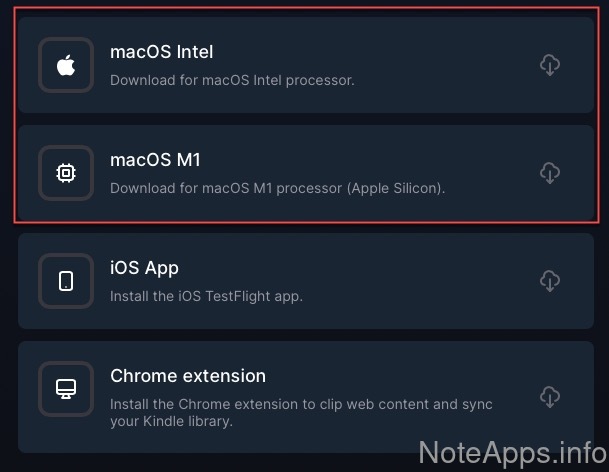Image resolution: width=609 pixels, height=472 pixels.
Task: Open the iOS App title link
Action: (x=144, y=268)
